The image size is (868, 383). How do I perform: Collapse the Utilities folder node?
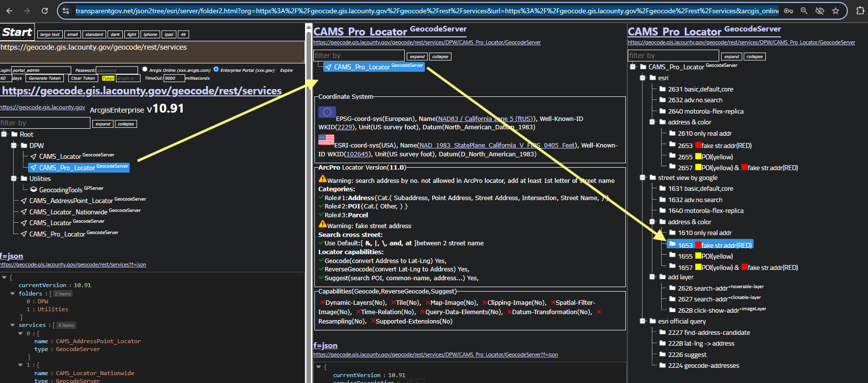[x=14, y=178]
